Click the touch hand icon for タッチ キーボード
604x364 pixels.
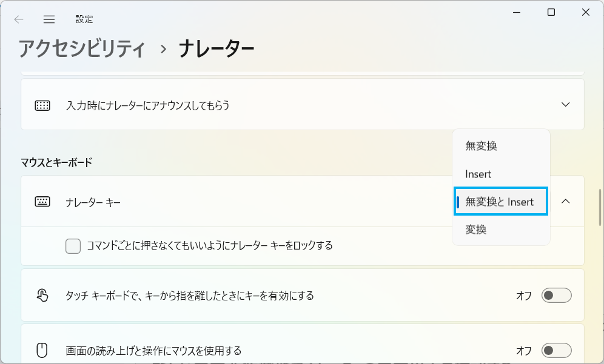42,296
